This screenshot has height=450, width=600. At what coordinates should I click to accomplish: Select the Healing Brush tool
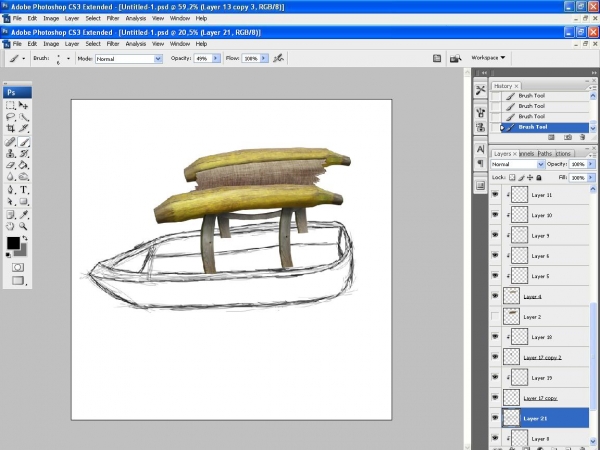coord(10,142)
